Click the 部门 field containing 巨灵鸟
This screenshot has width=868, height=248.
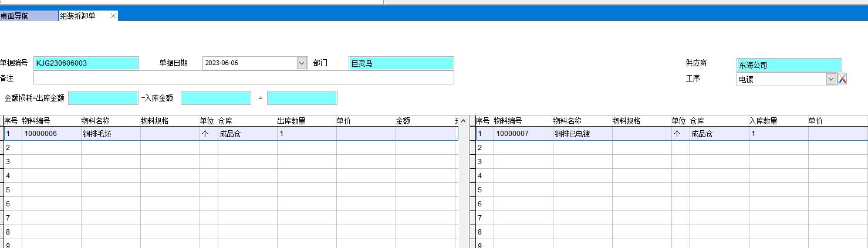[x=401, y=63]
